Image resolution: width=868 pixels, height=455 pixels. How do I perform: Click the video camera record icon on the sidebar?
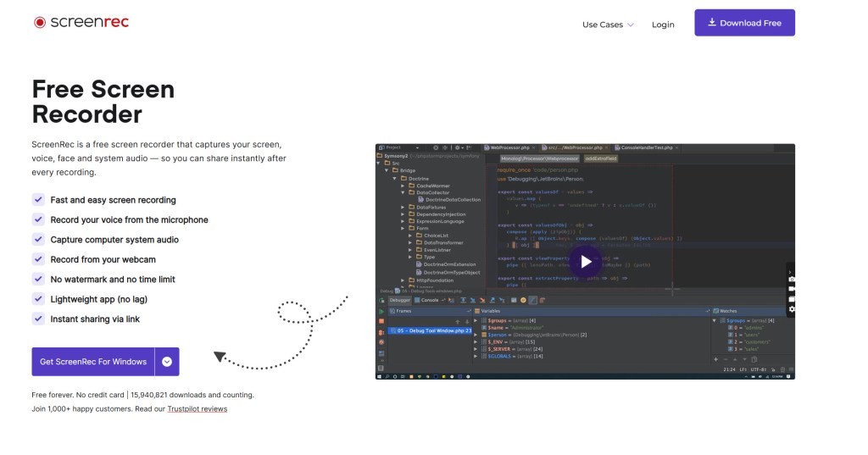point(792,289)
